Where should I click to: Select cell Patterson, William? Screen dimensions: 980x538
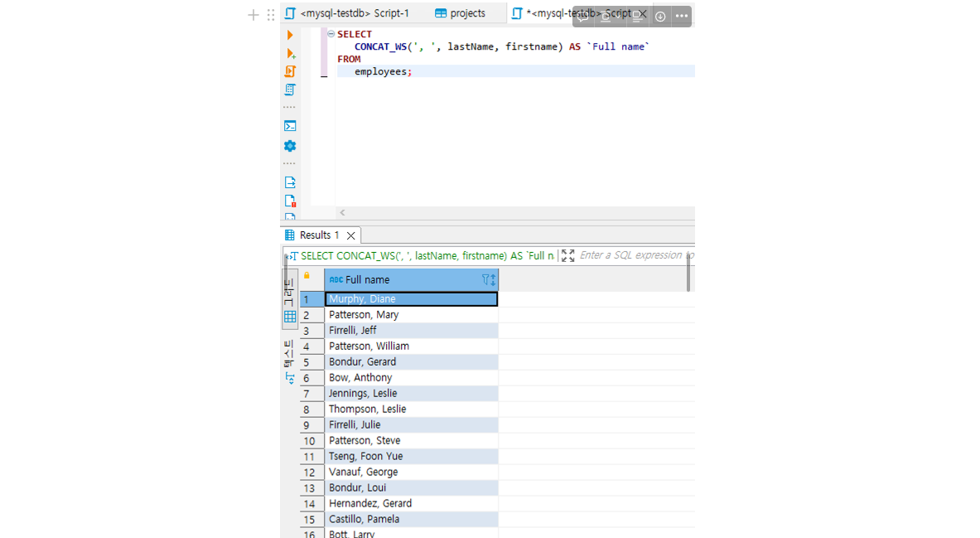pyautogui.click(x=411, y=346)
